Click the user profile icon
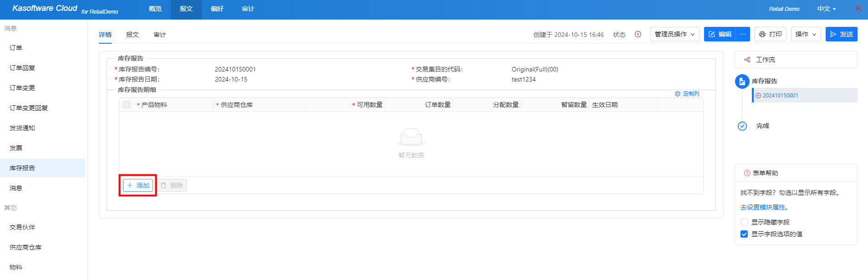This screenshot has width=868, height=280. coord(858,9)
